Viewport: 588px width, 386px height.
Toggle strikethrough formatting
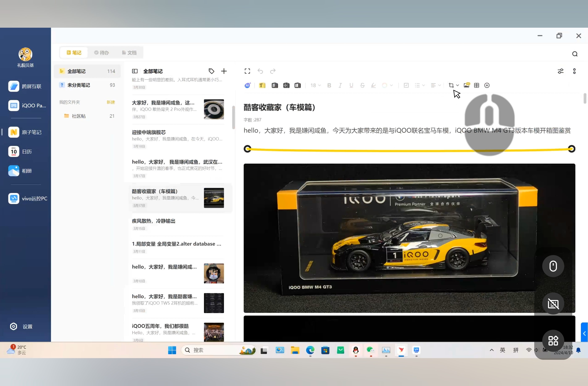coord(362,85)
